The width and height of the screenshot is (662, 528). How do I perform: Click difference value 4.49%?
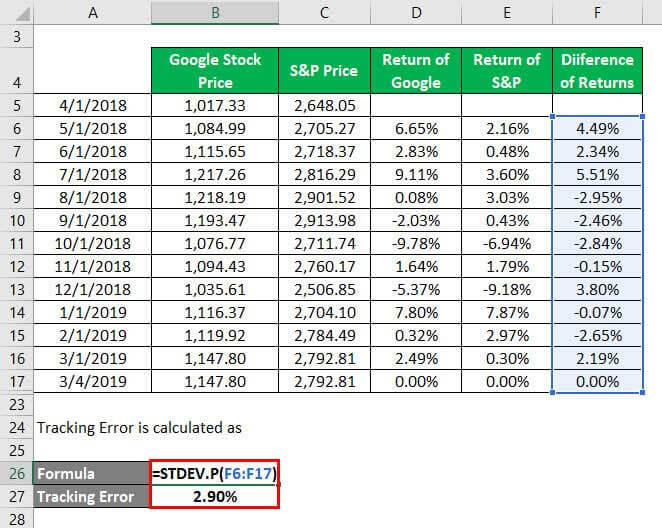[597, 128]
